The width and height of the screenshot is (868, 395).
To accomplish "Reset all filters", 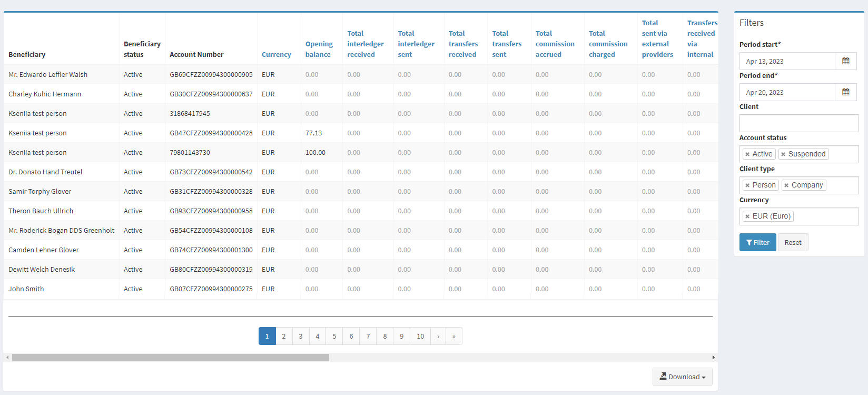I will pos(793,242).
